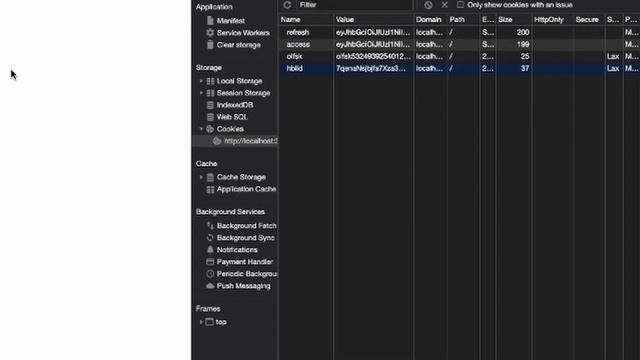Screen dimensions: 640x360
Task: Click the IndexedDB database icon
Action: click(210, 105)
